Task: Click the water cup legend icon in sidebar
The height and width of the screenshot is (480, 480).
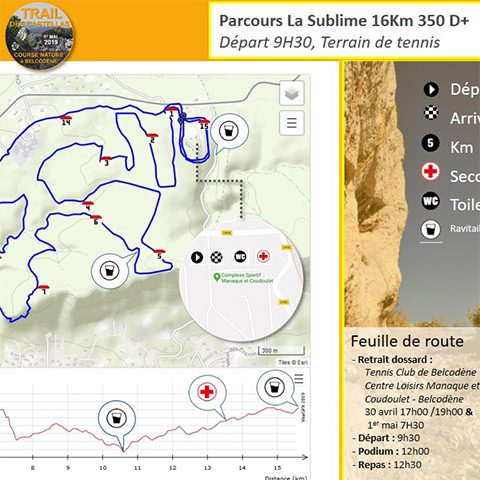Action: click(x=430, y=229)
